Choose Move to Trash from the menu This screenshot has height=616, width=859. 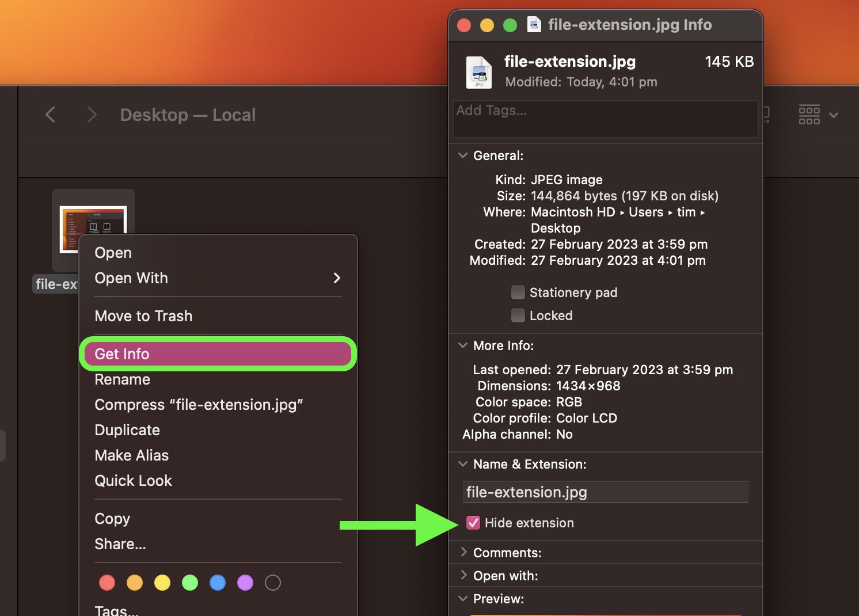(x=143, y=315)
